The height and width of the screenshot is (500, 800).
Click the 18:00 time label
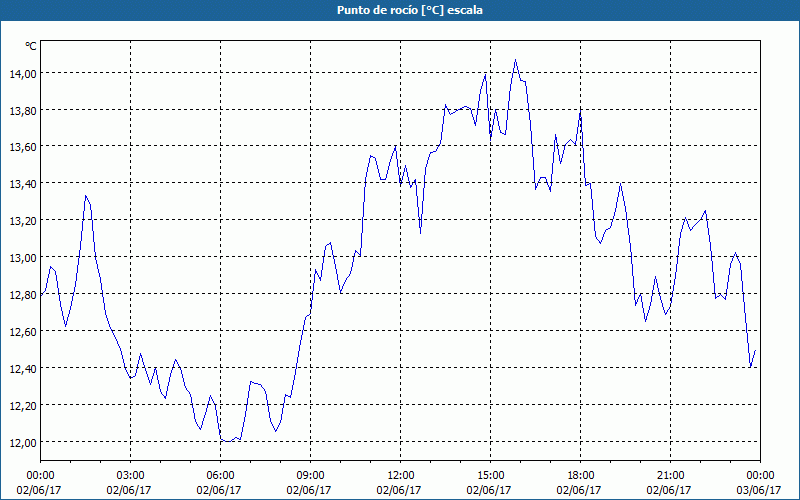[581, 476]
